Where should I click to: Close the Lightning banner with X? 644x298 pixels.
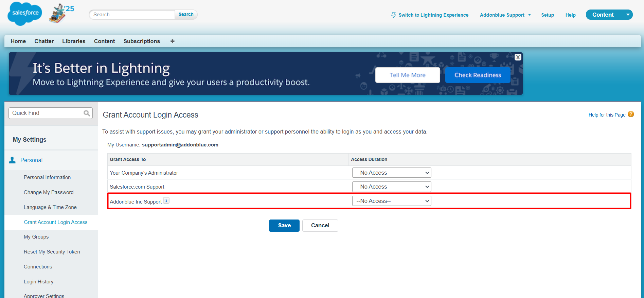518,57
